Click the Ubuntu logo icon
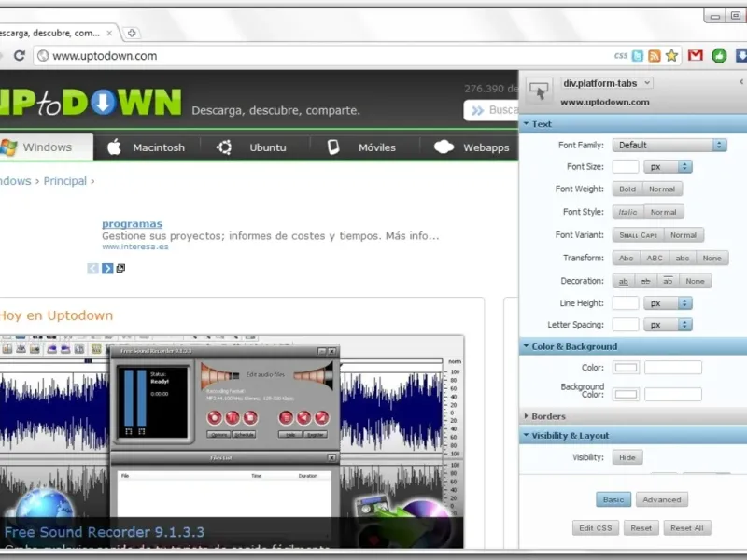The image size is (747, 560). pyautogui.click(x=224, y=147)
